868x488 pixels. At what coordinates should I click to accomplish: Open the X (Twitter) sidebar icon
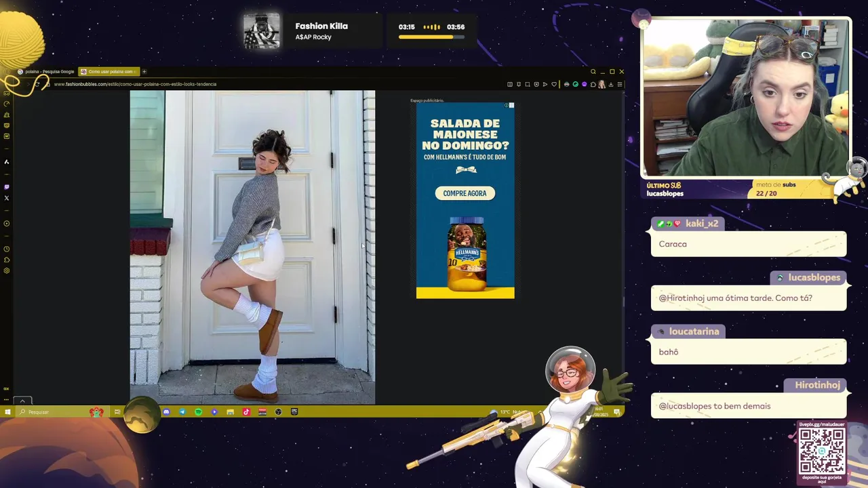coord(6,198)
